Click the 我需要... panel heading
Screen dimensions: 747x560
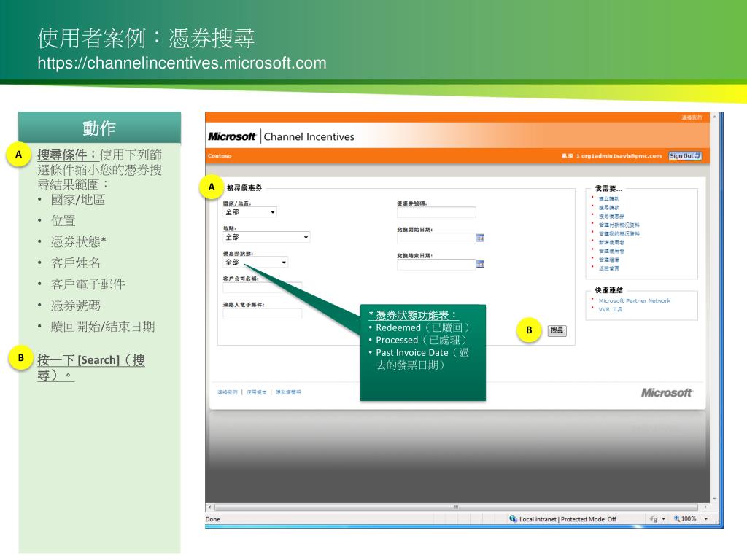[x=608, y=189]
